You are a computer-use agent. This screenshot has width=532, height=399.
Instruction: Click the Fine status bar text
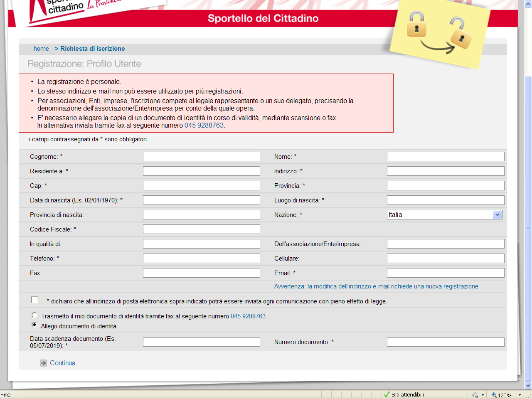[x=6, y=395]
